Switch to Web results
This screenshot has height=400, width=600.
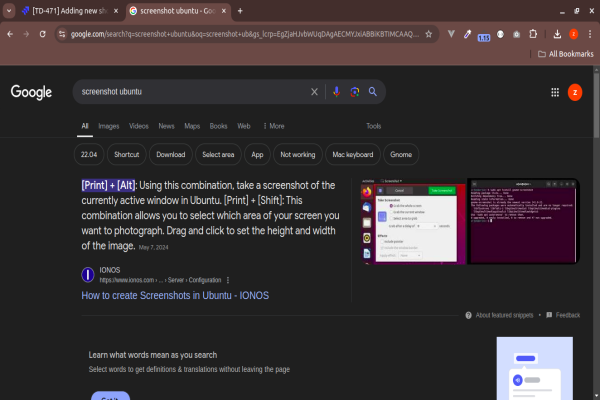244,126
